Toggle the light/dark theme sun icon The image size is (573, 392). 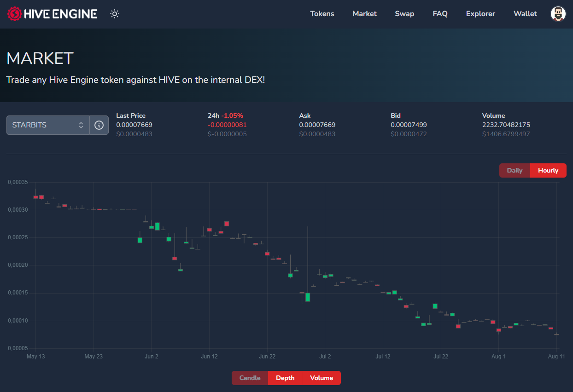click(115, 14)
